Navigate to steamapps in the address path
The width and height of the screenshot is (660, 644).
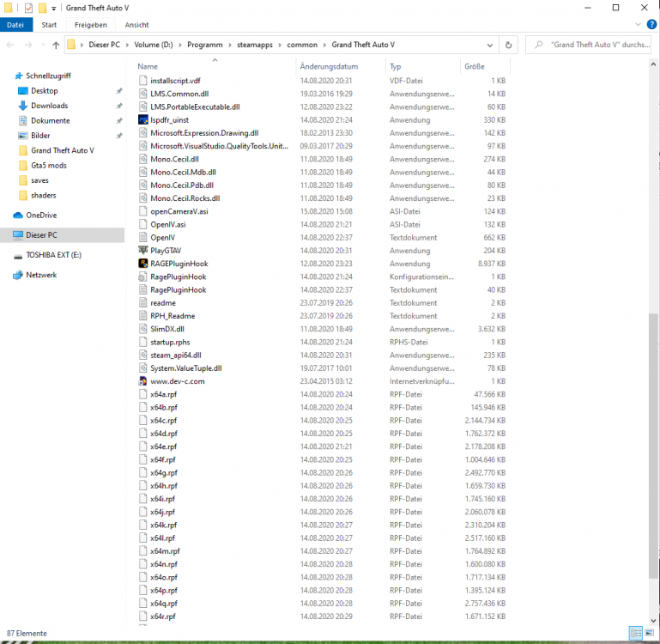coord(255,45)
